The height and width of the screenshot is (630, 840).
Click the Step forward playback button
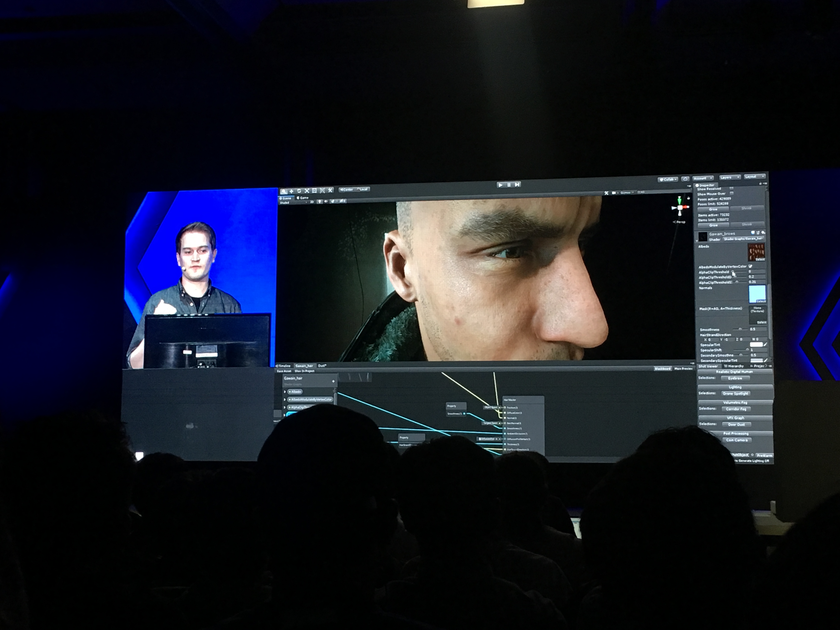[517, 185]
